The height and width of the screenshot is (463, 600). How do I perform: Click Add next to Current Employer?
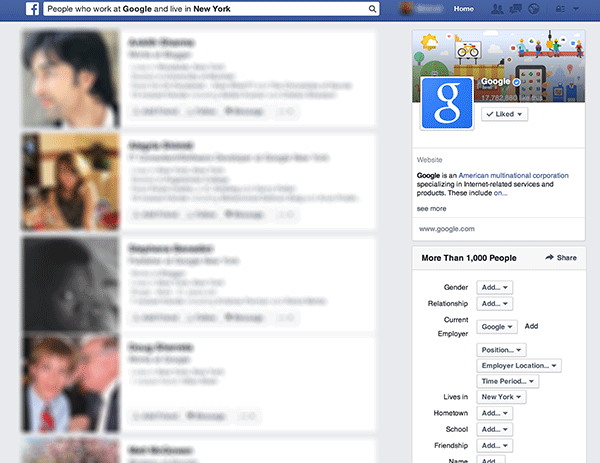click(531, 326)
